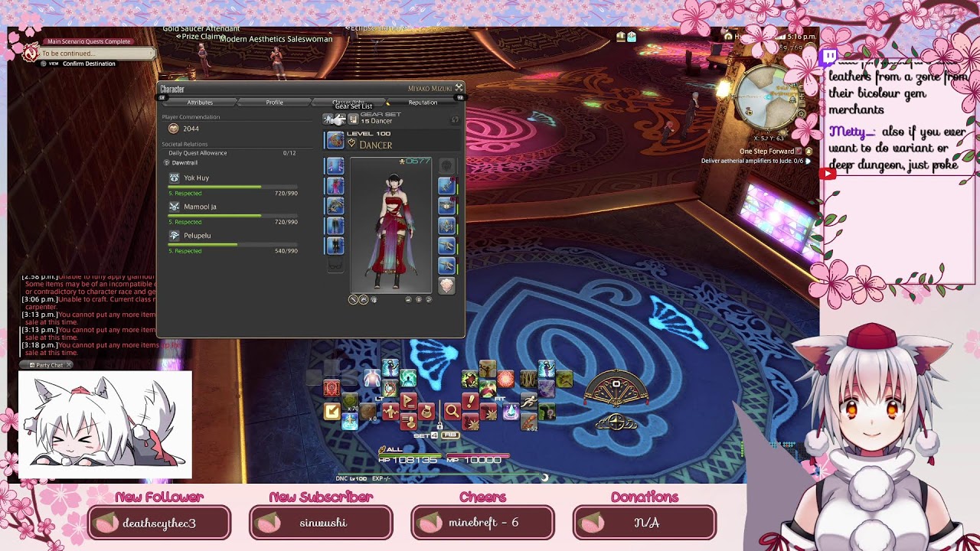Activate the Sprint hotbar action
This screenshot has width=980, height=551.
click(x=529, y=401)
